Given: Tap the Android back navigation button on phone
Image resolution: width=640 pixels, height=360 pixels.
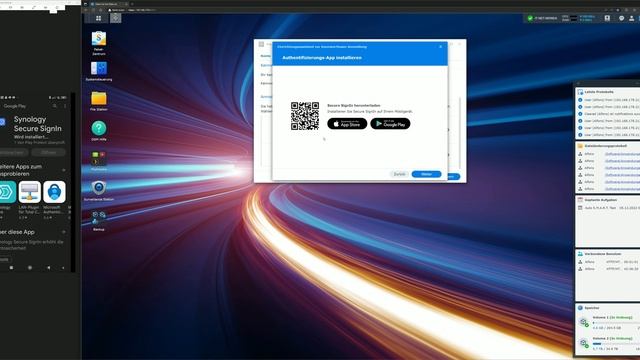Looking at the screenshot, I should point(49,268).
